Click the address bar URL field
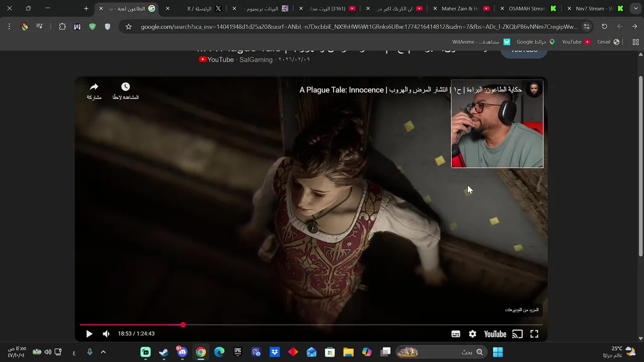644x362 pixels. point(359,27)
